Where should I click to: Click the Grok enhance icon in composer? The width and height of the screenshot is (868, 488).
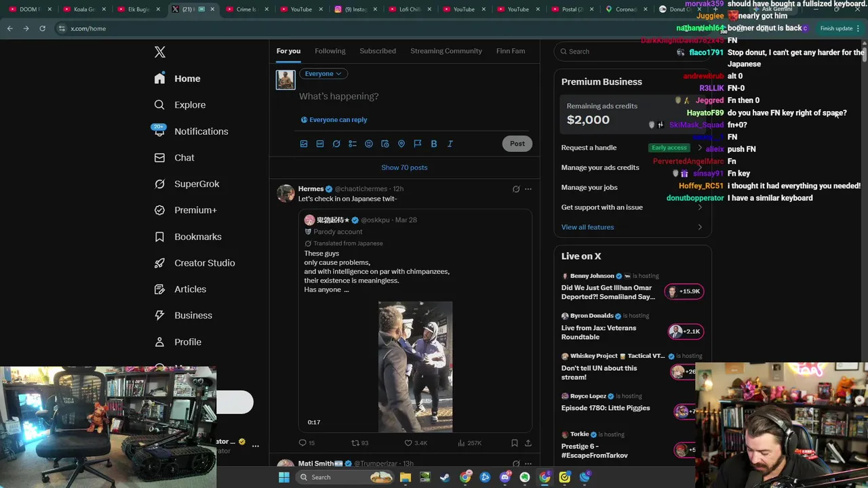[336, 144]
